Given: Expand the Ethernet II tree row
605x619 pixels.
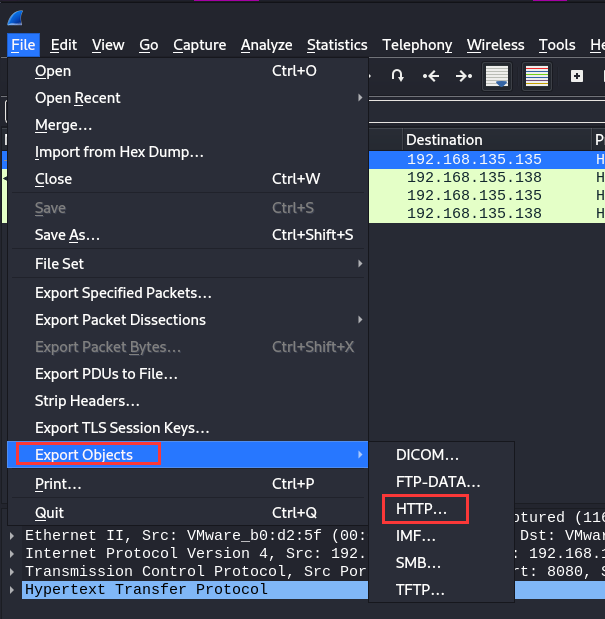Looking at the screenshot, I should (x=12, y=536).
